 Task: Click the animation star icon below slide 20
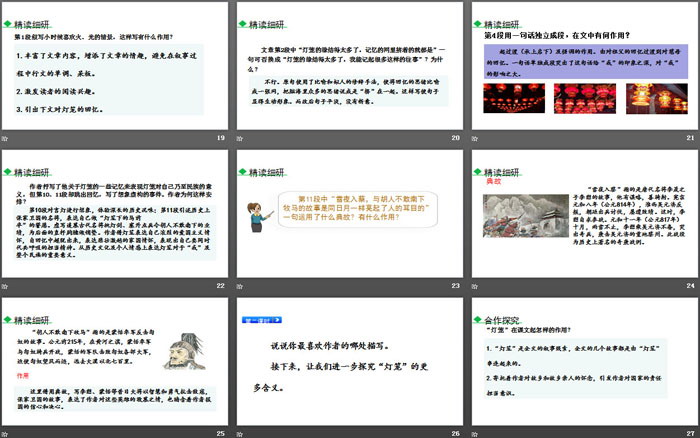240,138
